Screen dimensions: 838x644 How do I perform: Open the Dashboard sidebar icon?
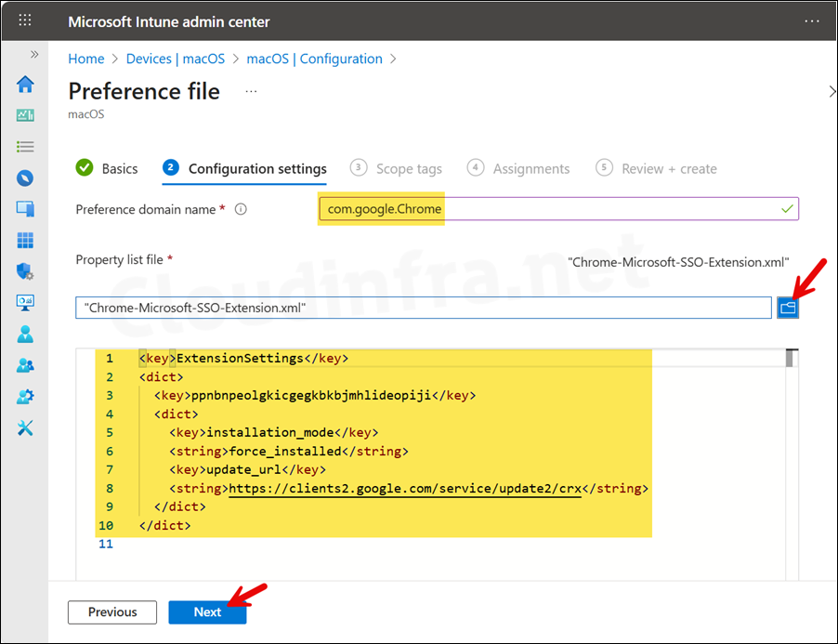25,115
